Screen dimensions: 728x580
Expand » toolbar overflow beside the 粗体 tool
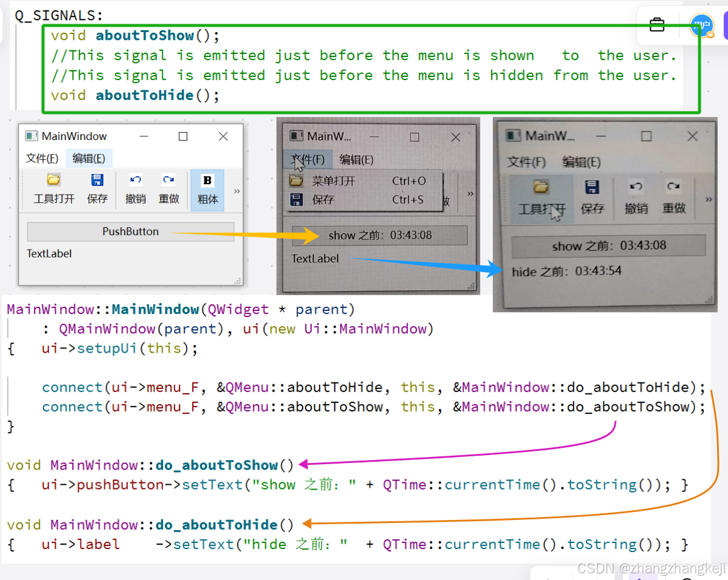(x=236, y=191)
